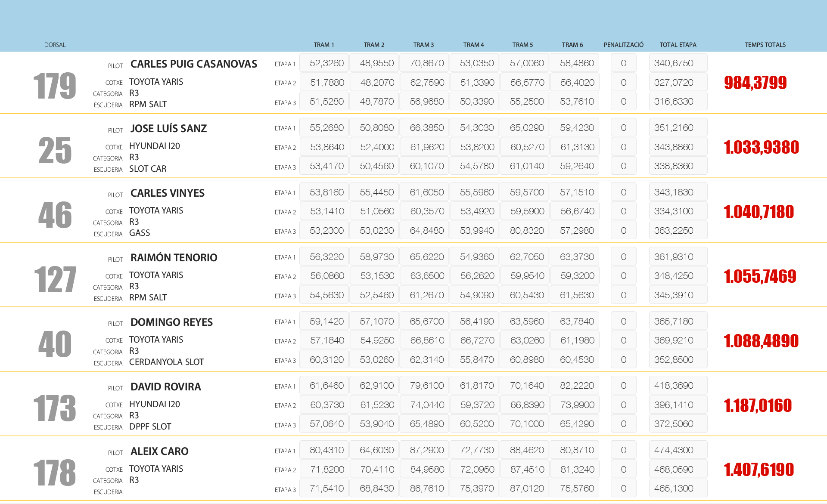827x504 pixels.
Task: Select Tram 4 time 66,7270
Action: [476, 340]
